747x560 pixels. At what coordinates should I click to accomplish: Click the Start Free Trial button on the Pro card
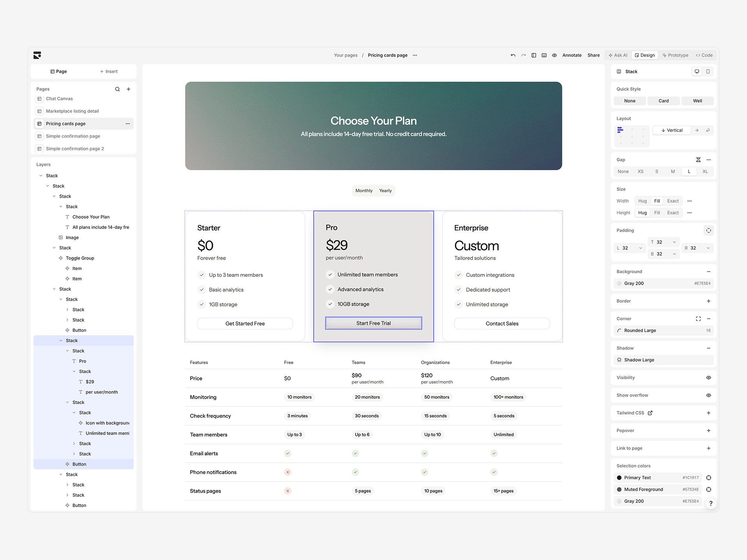tap(373, 323)
